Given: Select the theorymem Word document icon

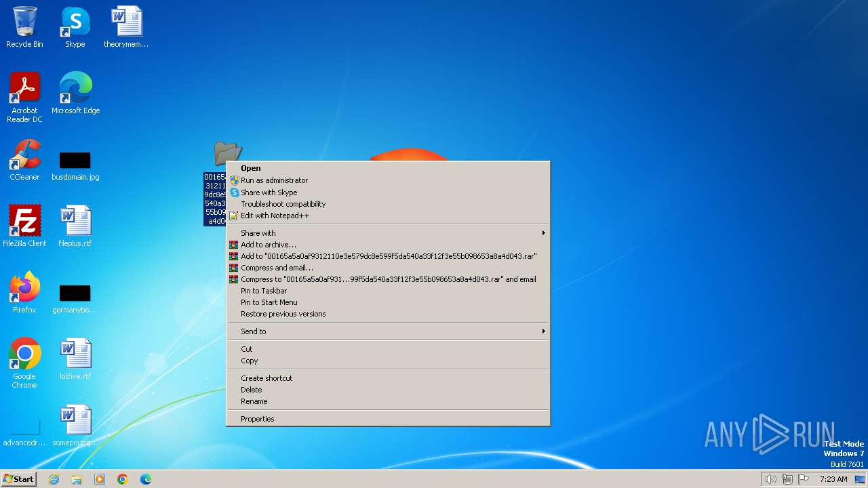Looking at the screenshot, I should tap(126, 27).
